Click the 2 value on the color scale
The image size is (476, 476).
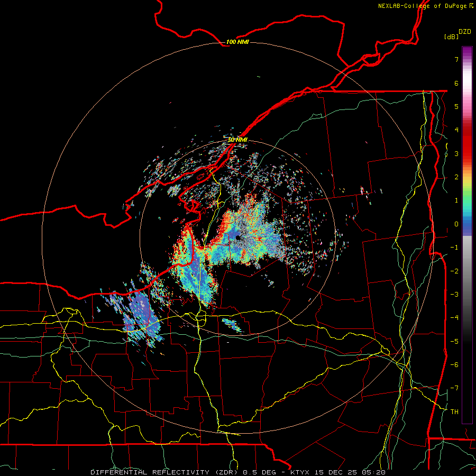pyautogui.click(x=456, y=177)
